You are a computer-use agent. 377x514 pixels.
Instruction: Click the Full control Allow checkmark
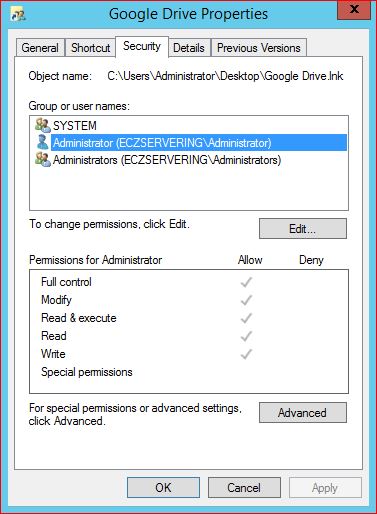tap(246, 282)
